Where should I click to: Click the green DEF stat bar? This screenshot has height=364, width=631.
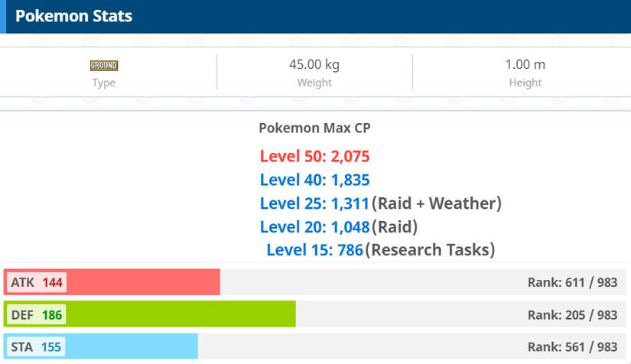tap(150, 314)
